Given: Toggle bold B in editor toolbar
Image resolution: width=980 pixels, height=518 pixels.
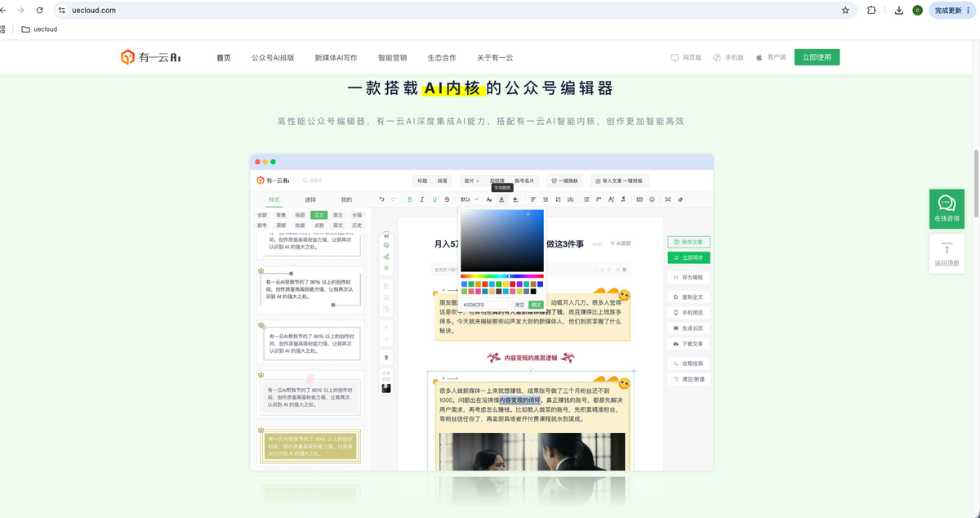Looking at the screenshot, I should tap(410, 199).
